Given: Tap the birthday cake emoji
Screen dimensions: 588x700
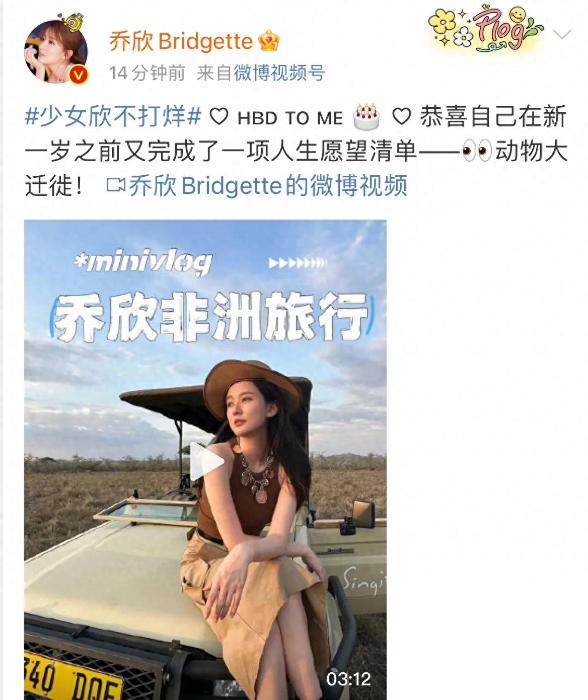Looking at the screenshot, I should coord(366,117).
